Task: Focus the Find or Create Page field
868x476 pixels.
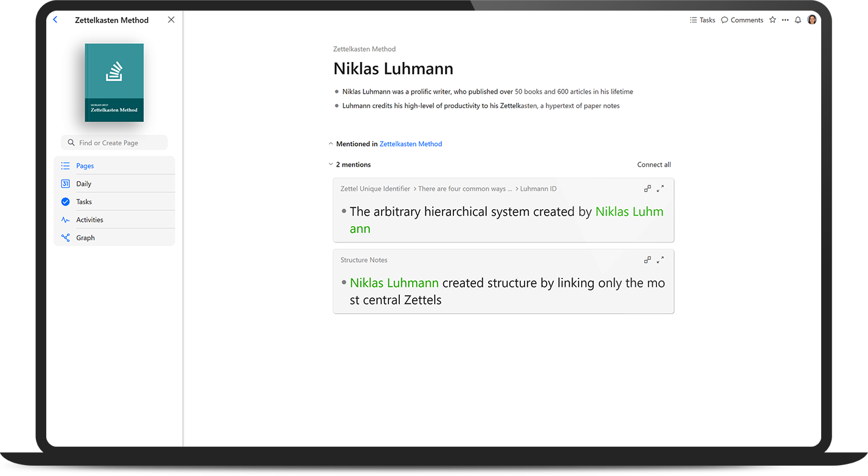Action: click(x=114, y=143)
